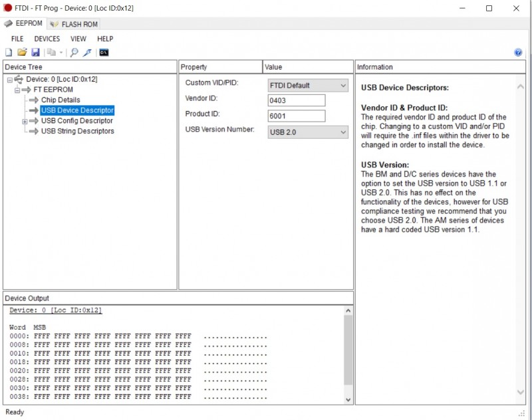This screenshot has height=420, width=532.
Task: Click the Product ID input field
Action: click(x=297, y=116)
